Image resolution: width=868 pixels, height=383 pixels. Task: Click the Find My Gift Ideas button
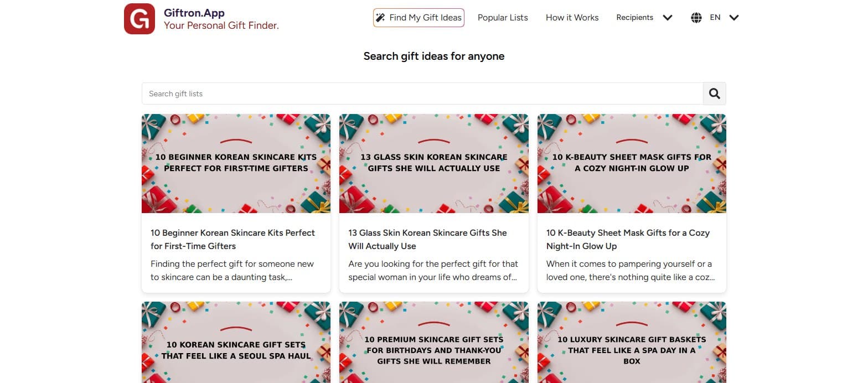point(418,18)
